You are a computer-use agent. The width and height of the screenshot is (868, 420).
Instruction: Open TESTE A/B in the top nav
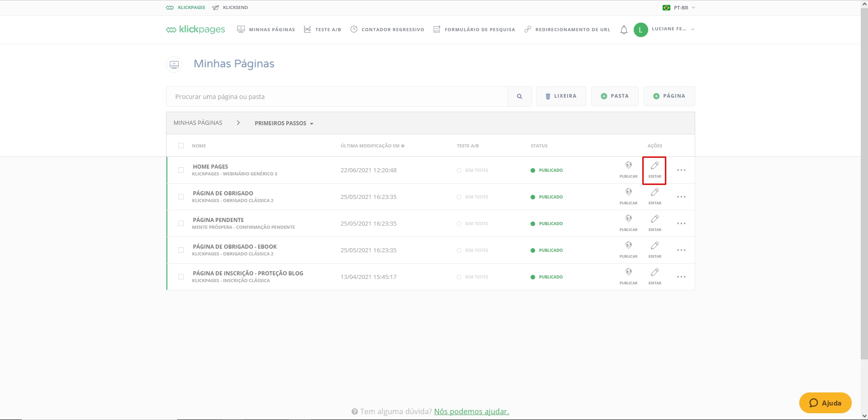point(323,29)
